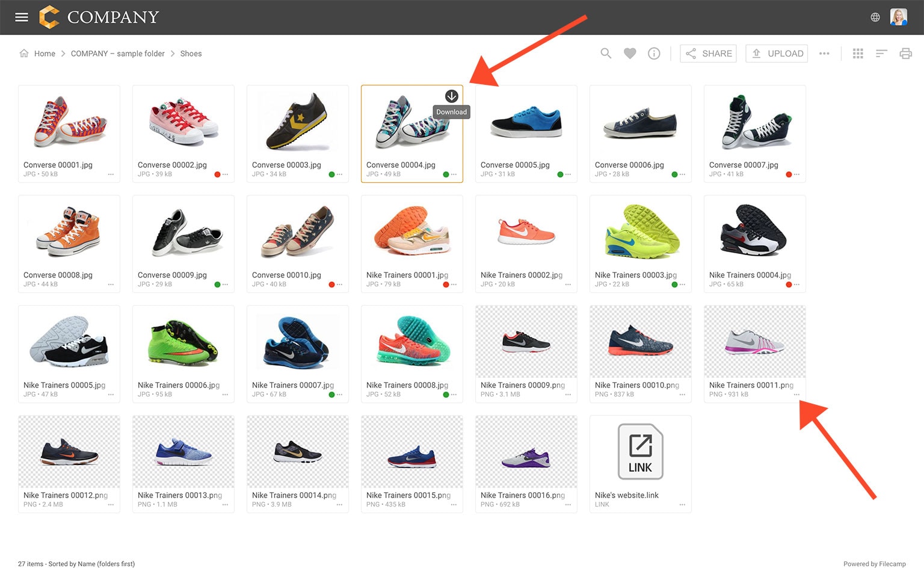Click green label dot on Converse 00006.jpg
This screenshot has width=924, height=577.
pos(674,174)
